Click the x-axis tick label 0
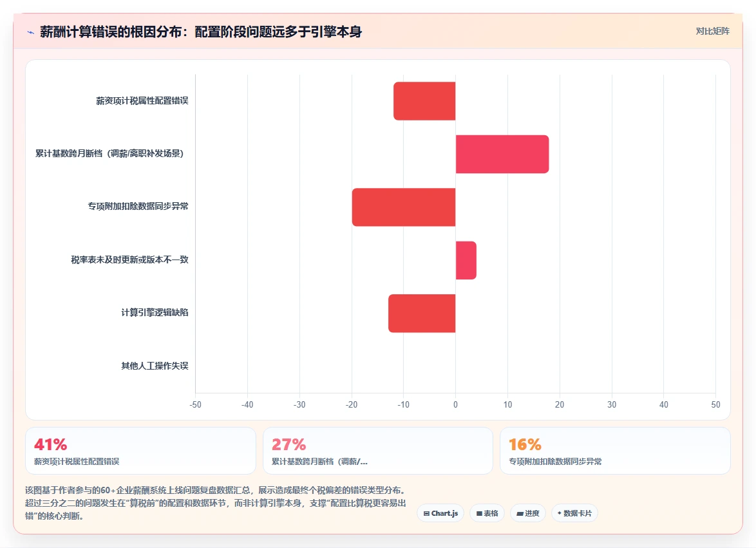 [456, 405]
